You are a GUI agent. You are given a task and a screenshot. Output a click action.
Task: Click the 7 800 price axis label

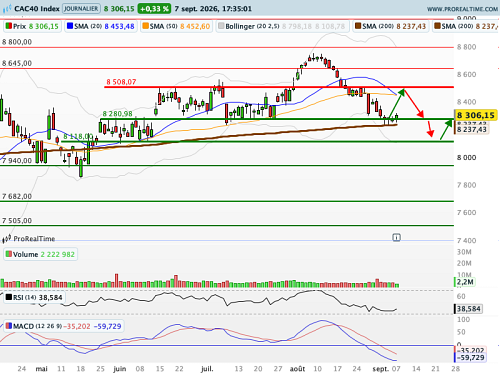click(x=466, y=185)
